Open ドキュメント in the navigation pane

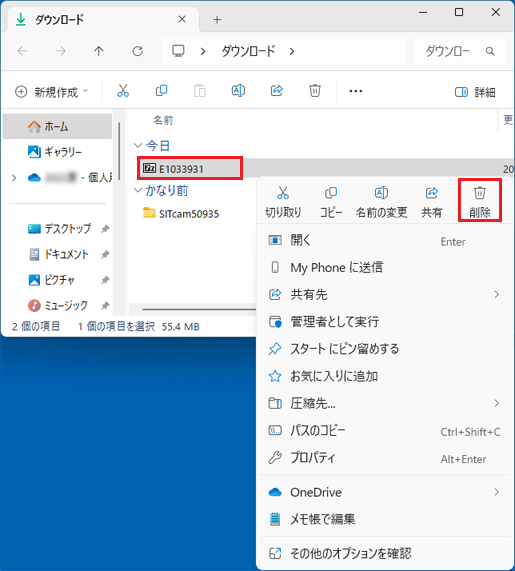(x=57, y=254)
